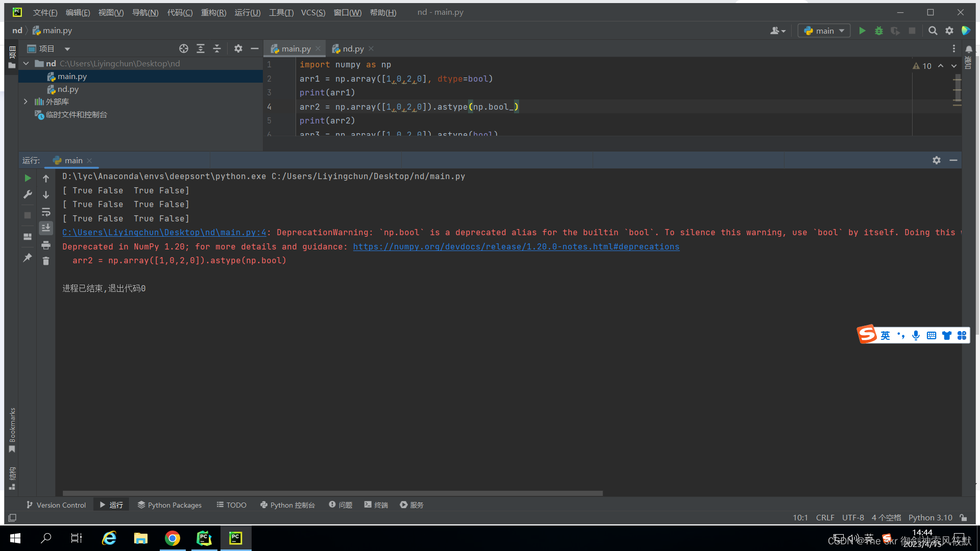Switch to the nd.py editor tab
This screenshot has height=551, width=980.
pos(353,48)
